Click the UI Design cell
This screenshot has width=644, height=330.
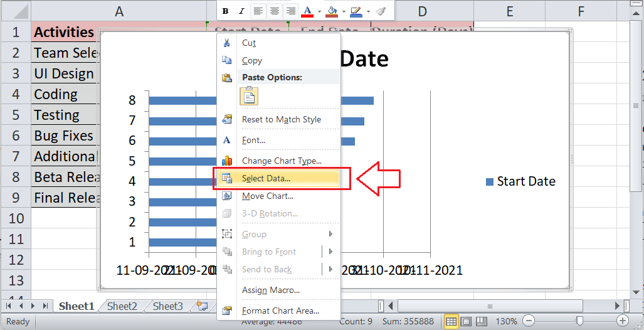click(x=64, y=73)
